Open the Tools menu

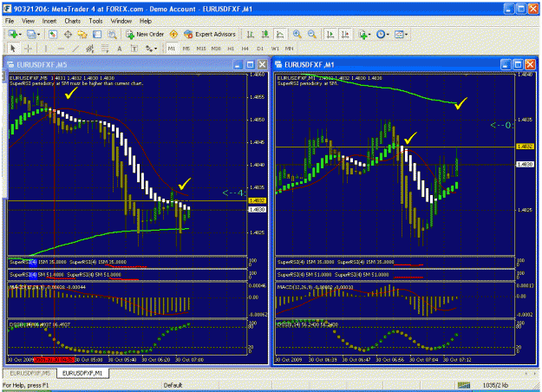pos(95,21)
